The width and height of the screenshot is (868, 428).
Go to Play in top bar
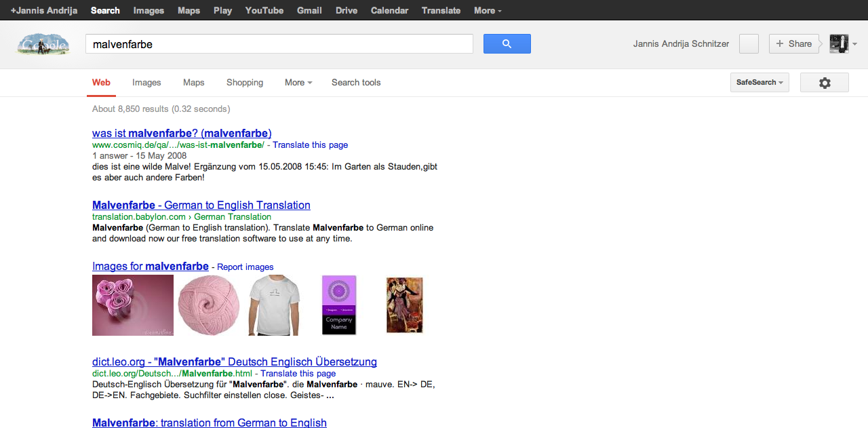(x=222, y=10)
